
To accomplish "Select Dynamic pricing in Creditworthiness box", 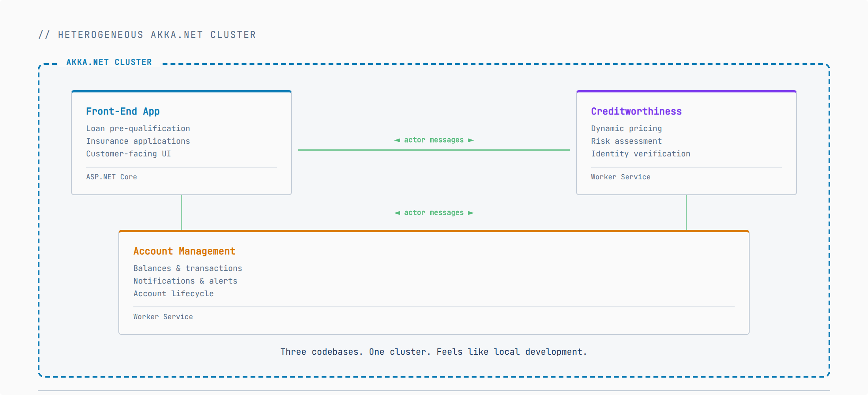I will pyautogui.click(x=626, y=128).
